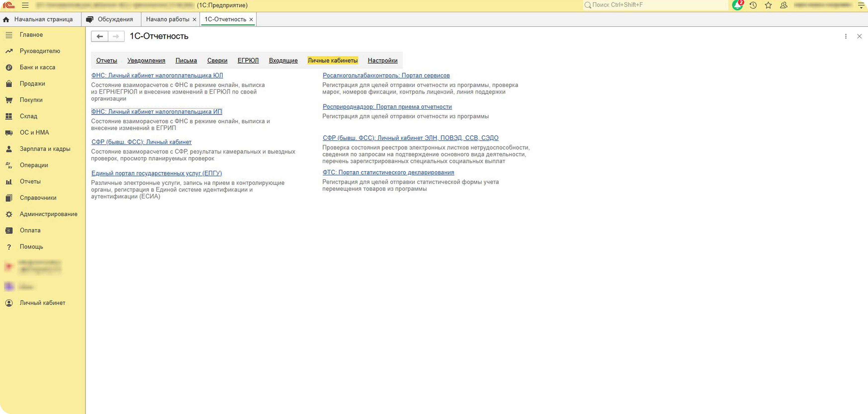
Task: Open the Уведомления section link
Action: click(x=146, y=60)
